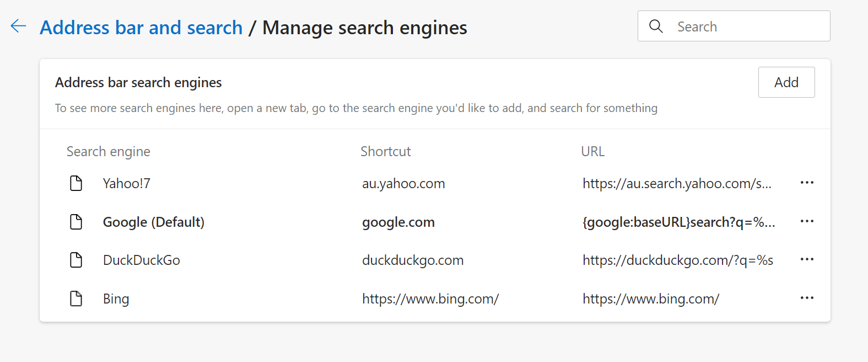Open more actions menu for Google
This screenshot has width=868, height=362.
807,221
